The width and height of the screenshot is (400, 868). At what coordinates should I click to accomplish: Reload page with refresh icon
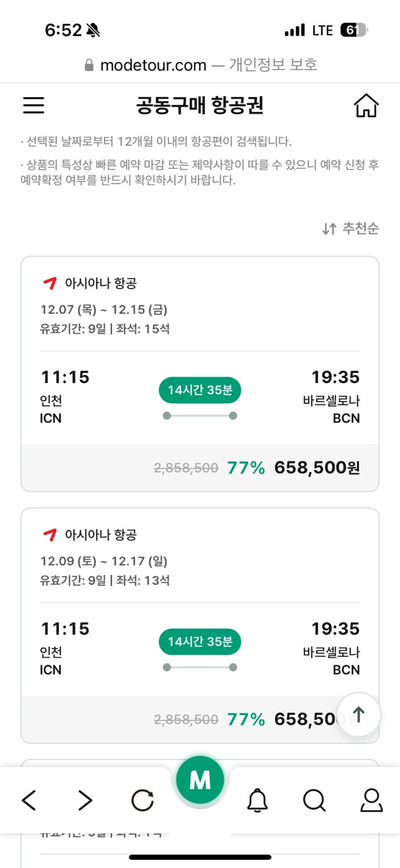coord(143,800)
